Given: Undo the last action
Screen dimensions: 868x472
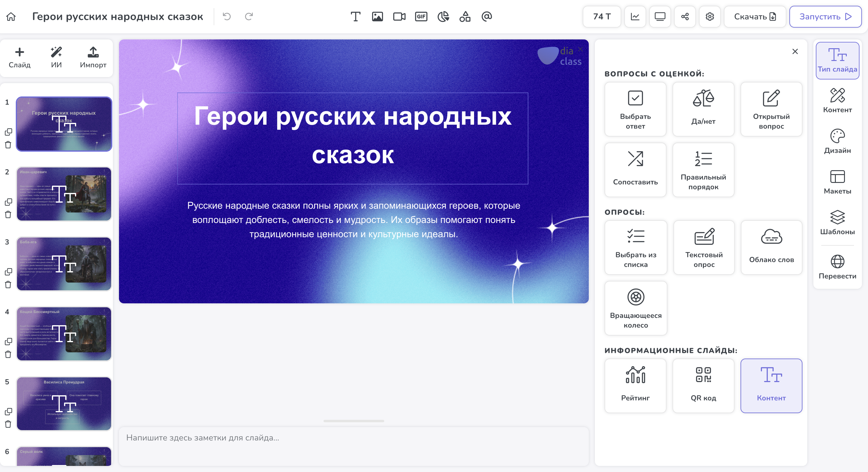Looking at the screenshot, I should (x=227, y=16).
